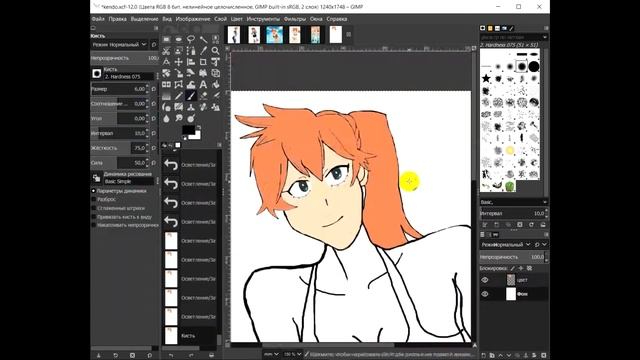Toggle the Разброс checkbox
Viewport: 640px width, 360px height.
click(93, 200)
